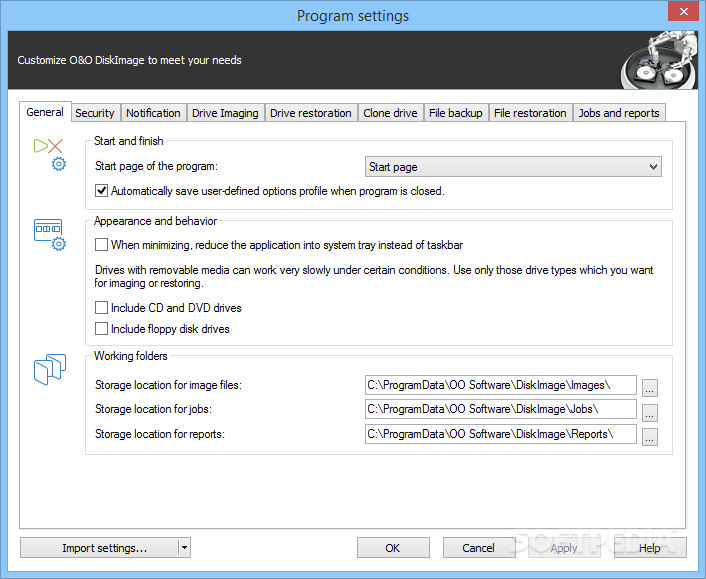Go to the Drive Imaging tab

coord(225,113)
